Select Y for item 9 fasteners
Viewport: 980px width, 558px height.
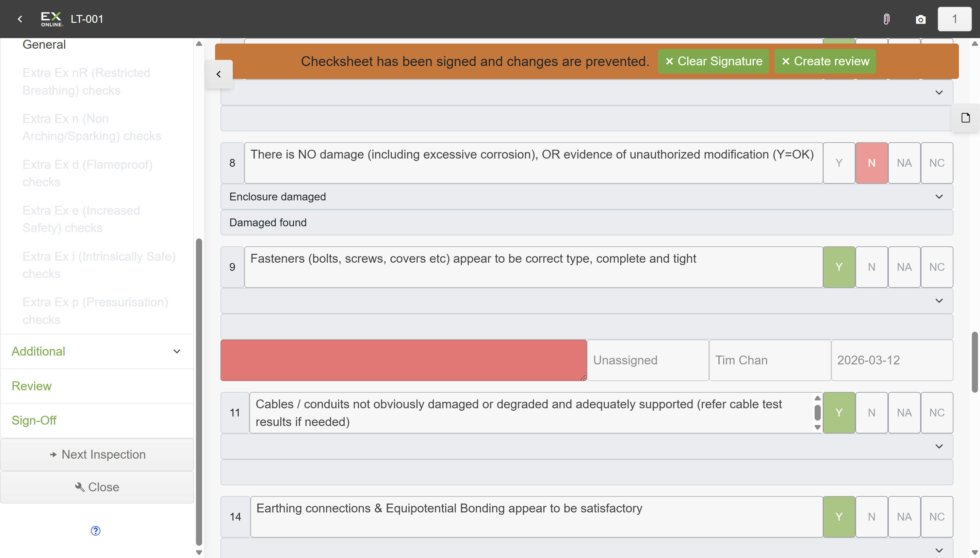[x=839, y=267]
